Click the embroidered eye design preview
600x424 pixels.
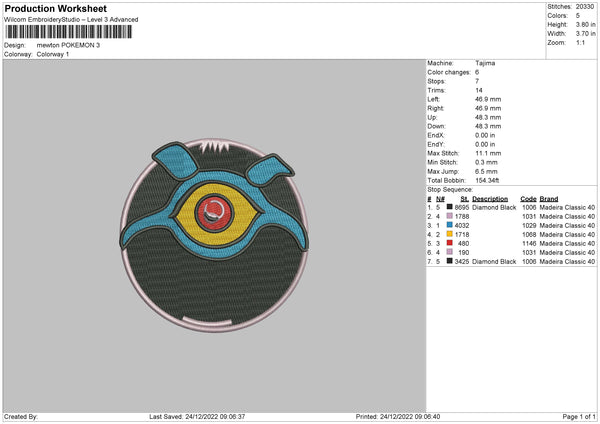(x=214, y=235)
